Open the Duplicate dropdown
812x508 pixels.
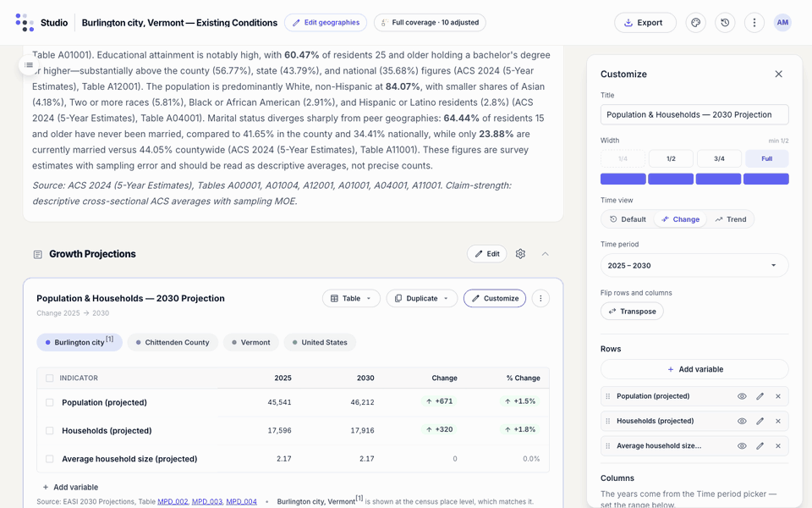click(x=421, y=299)
